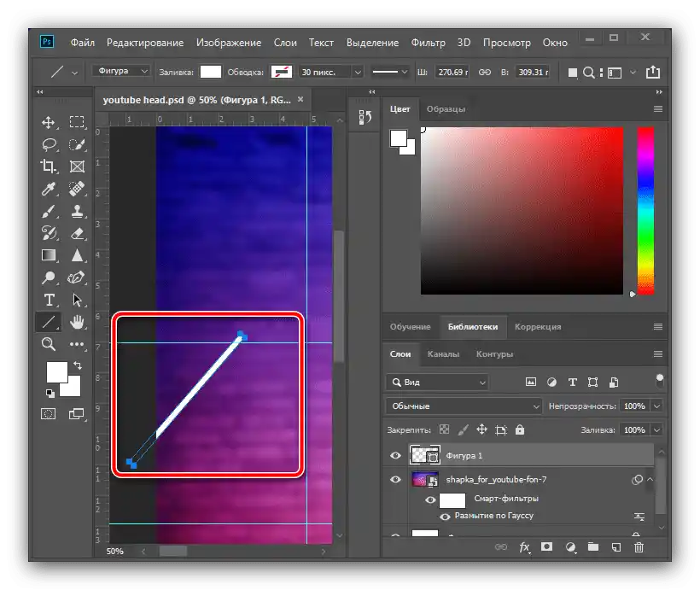Delete layer with trash icon
This screenshot has width=700, height=590.
click(639, 547)
